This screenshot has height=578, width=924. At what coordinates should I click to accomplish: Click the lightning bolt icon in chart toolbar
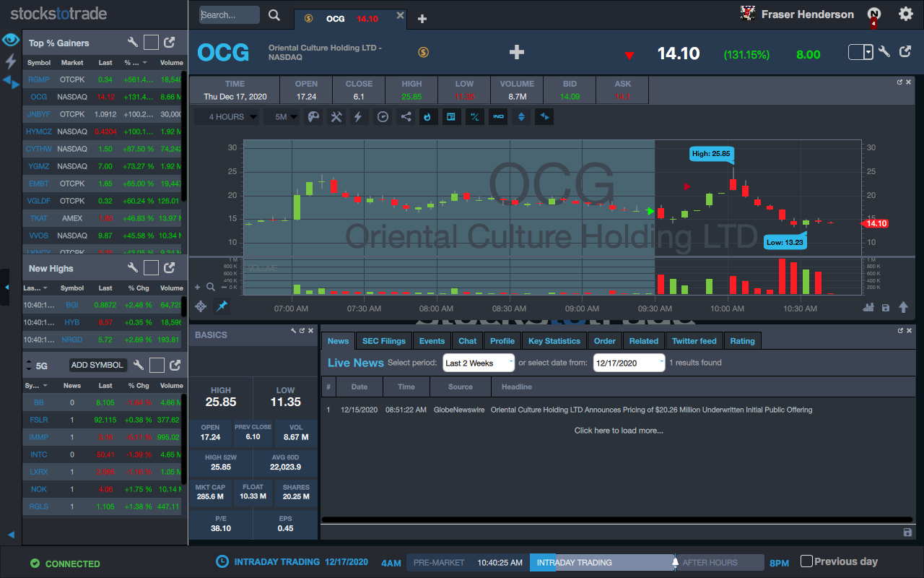click(x=358, y=117)
